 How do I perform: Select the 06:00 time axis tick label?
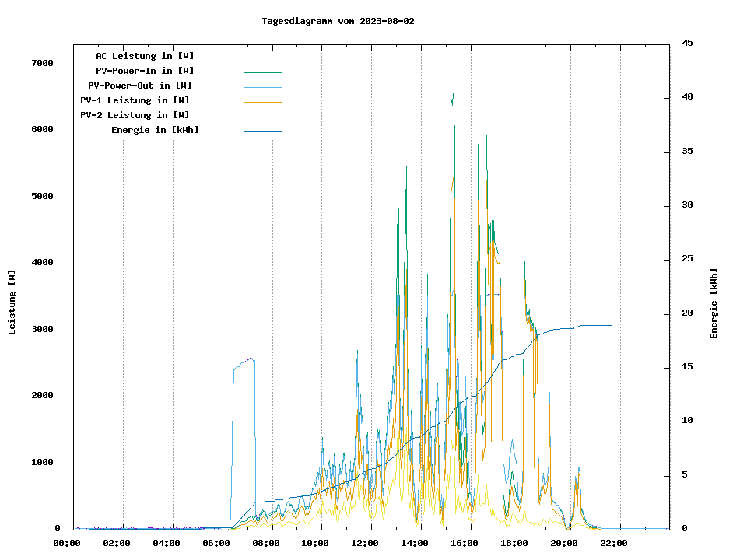point(216,543)
